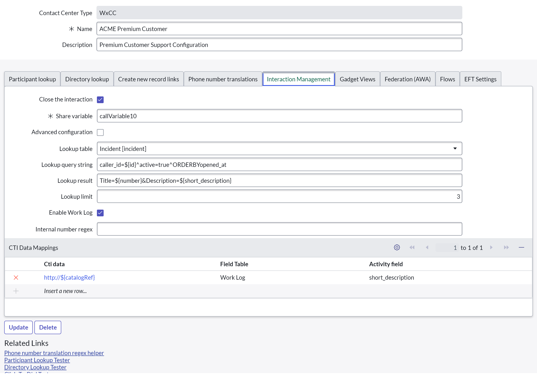The width and height of the screenshot is (537, 392).
Task: Select the Federation (AWA) tab
Action: [407, 79]
